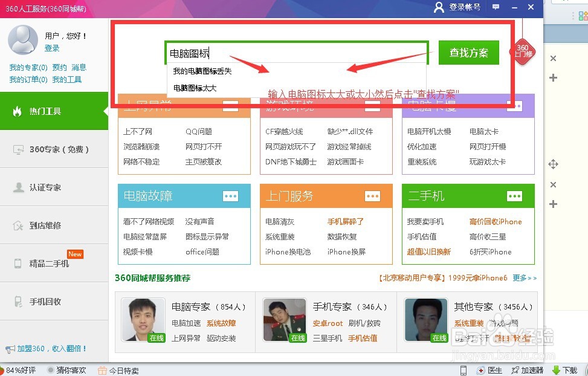Open the CF穿越火线 link
The height and width of the screenshot is (376, 588).
[x=284, y=132]
